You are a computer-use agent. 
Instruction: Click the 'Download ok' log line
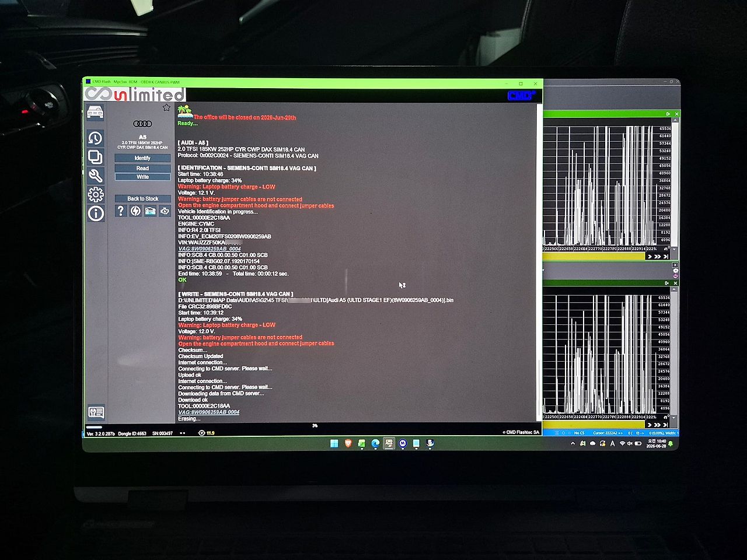click(x=193, y=400)
